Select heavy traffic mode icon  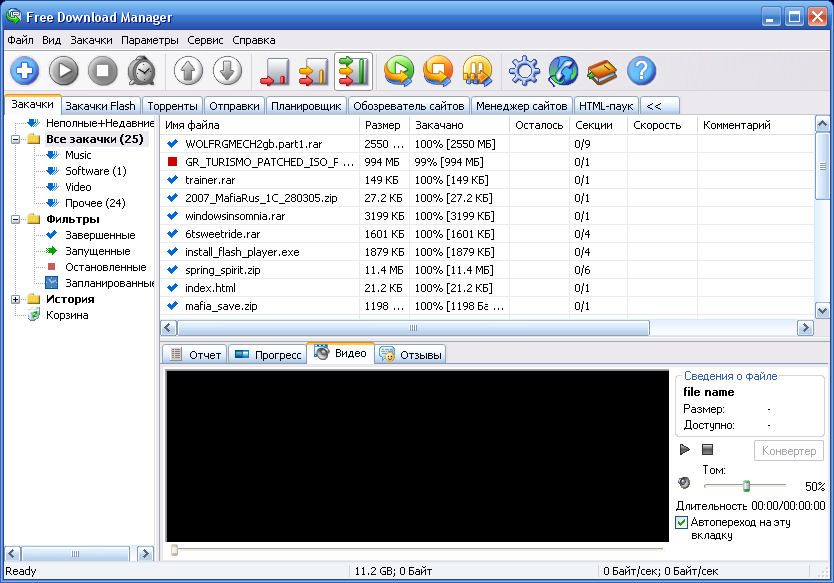(x=353, y=71)
